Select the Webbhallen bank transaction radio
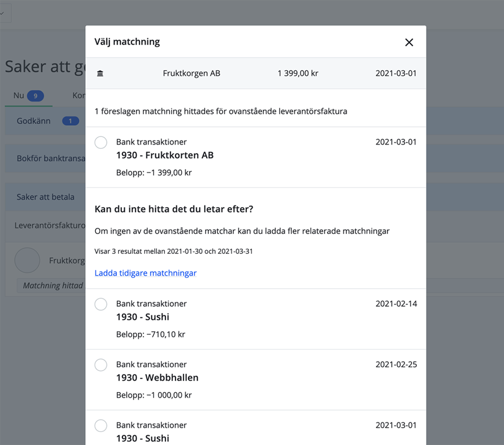This screenshot has height=445, width=504. click(101, 365)
